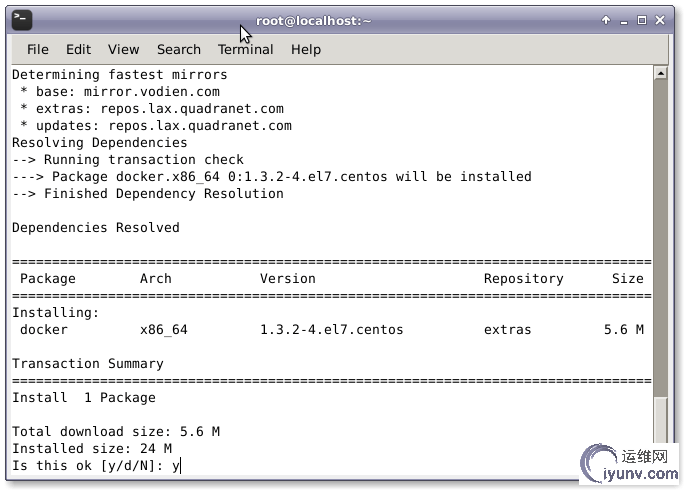684x490 pixels.
Task: Click 'base: mirror.vodien.com' line
Action: click(x=120, y=92)
